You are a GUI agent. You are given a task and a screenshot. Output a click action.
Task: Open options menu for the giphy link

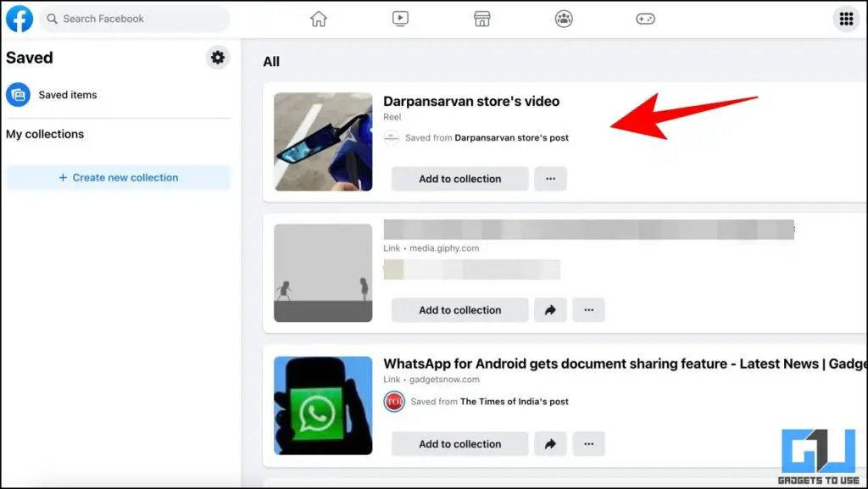589,310
